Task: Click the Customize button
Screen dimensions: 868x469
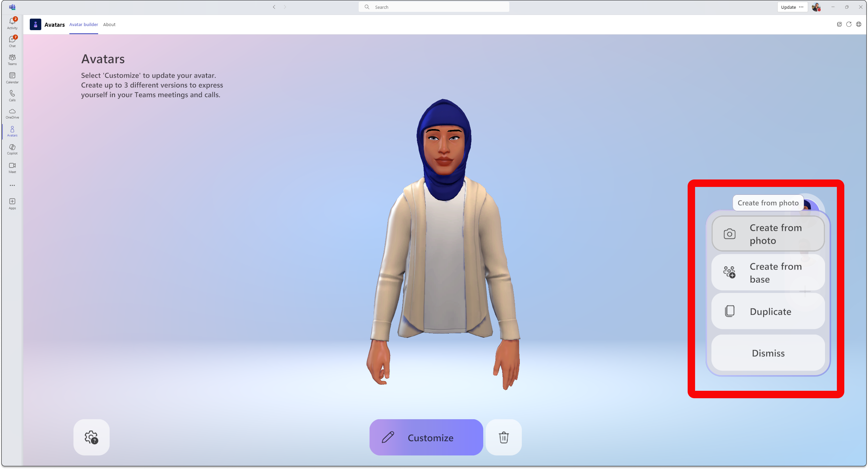Action: point(425,437)
